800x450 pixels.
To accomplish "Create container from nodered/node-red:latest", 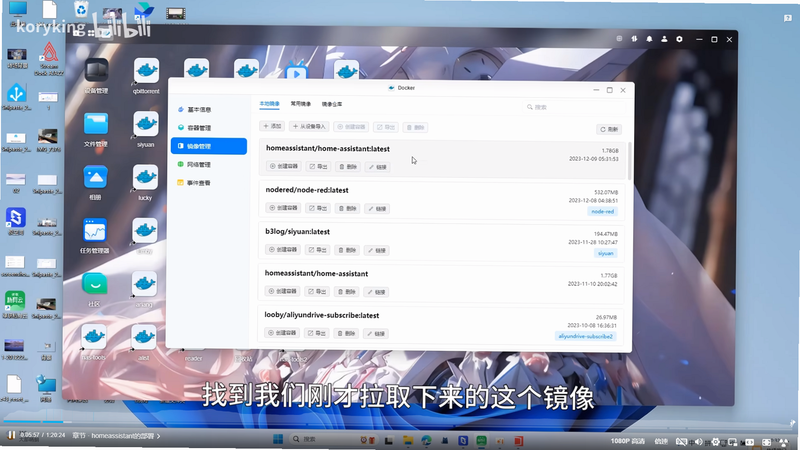I will (283, 208).
